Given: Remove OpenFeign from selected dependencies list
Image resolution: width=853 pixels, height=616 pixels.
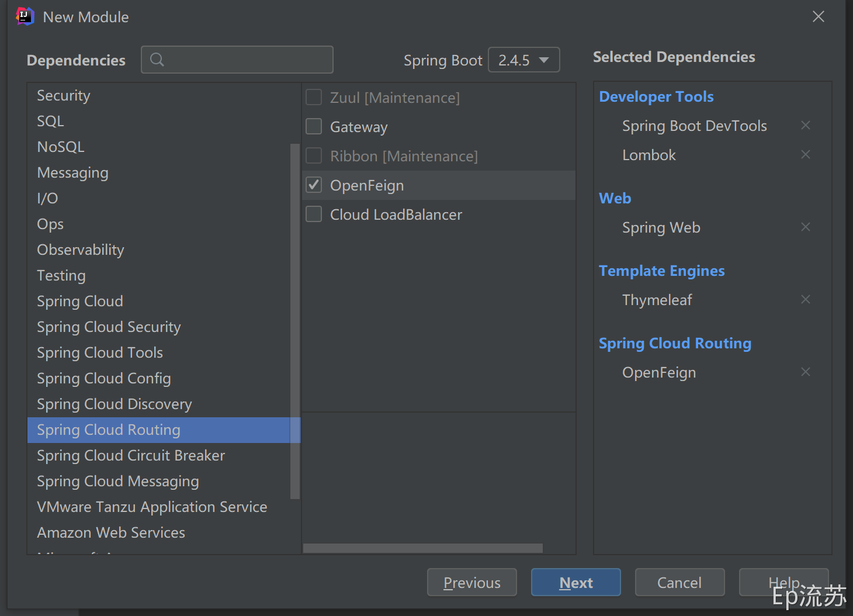Looking at the screenshot, I should tap(806, 372).
